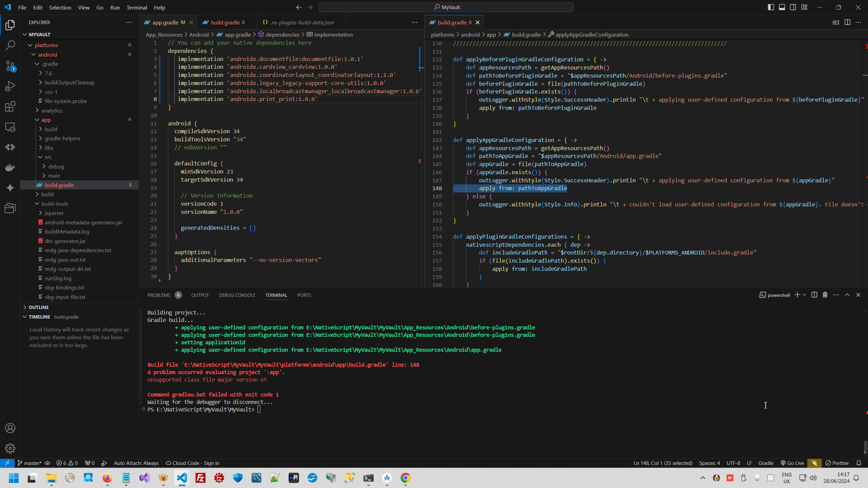The image size is (868, 488).
Task: Open the new terminal launch profile dropdown
Action: coord(804,295)
